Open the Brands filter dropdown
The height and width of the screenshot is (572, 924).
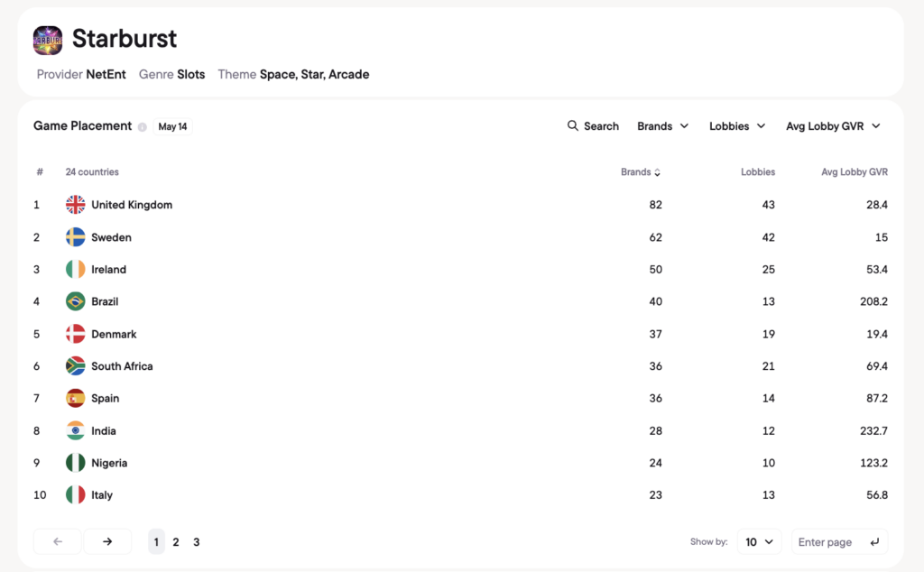(x=663, y=126)
